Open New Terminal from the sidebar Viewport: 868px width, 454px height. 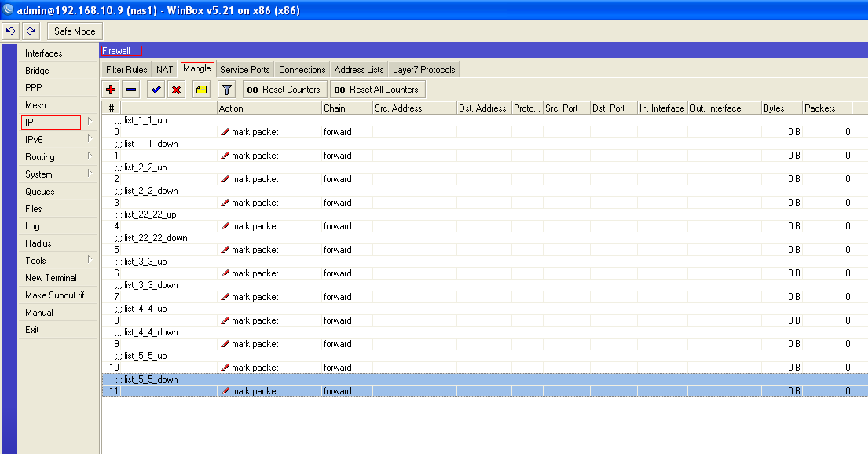point(51,278)
